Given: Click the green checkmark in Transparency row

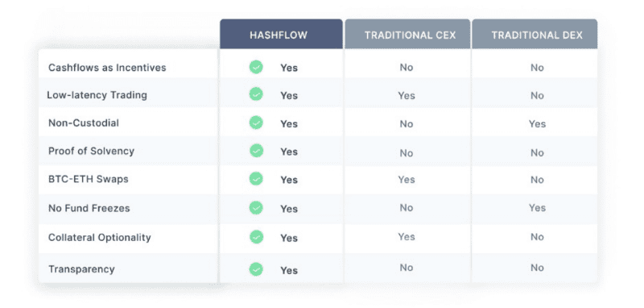Looking at the screenshot, I should pos(256,269).
